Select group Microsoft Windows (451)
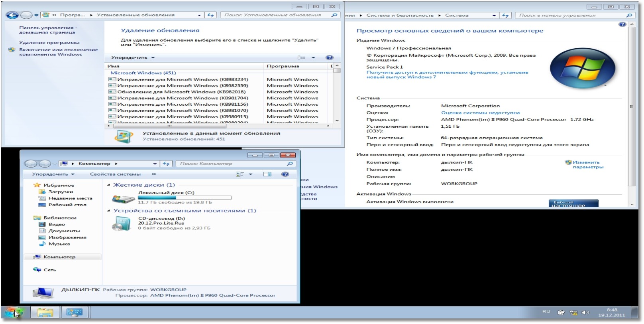 click(x=143, y=73)
